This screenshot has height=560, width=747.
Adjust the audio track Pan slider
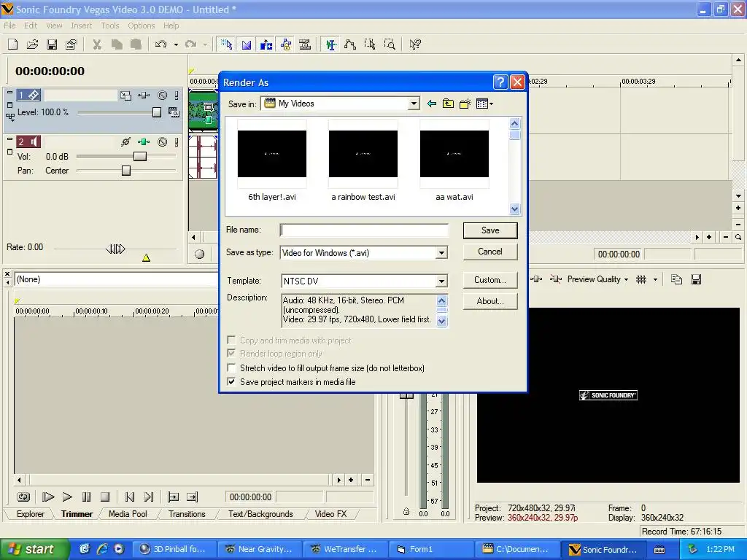click(x=125, y=171)
